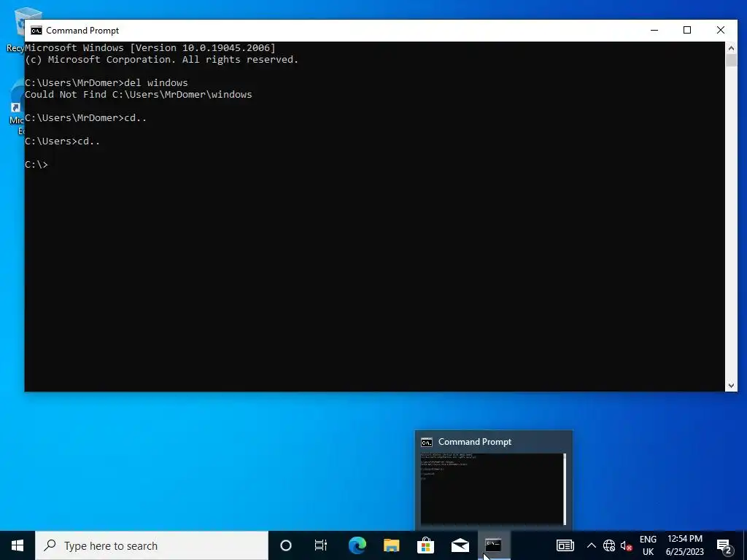Click the muted volume icon
This screenshot has height=560, width=747.
coord(627,545)
